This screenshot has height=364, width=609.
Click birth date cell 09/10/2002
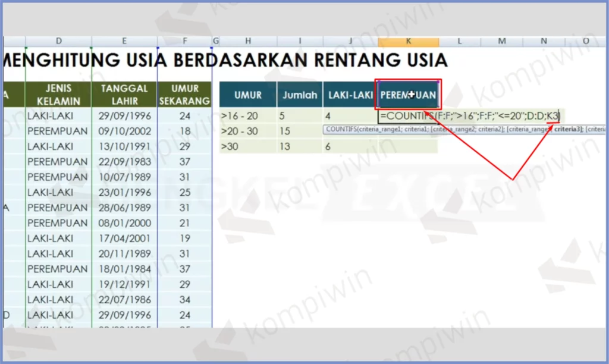124,131
